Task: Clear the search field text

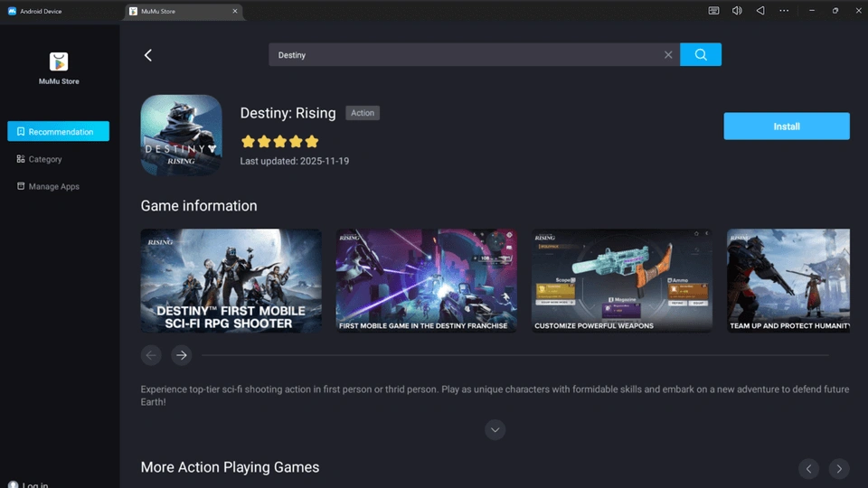Action: pyautogui.click(x=668, y=55)
